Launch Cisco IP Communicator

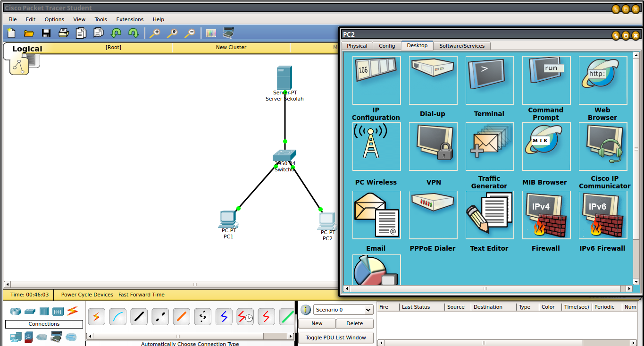click(603, 147)
